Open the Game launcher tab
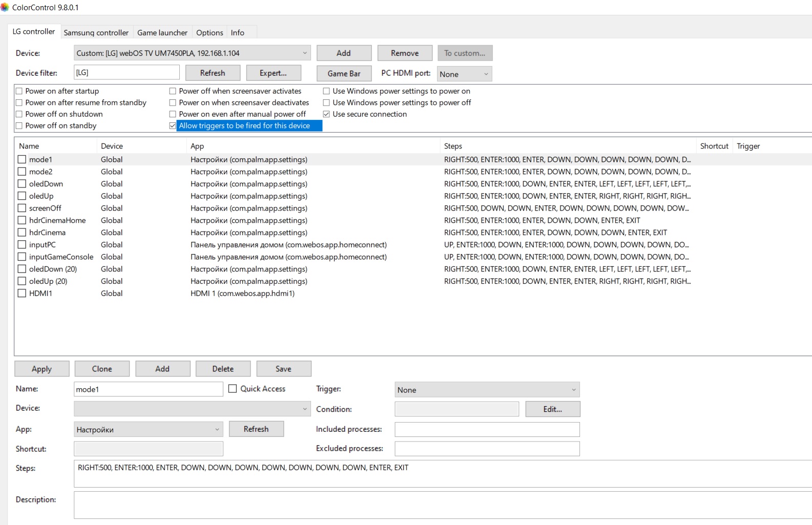The width and height of the screenshot is (812, 525). pyautogui.click(x=162, y=32)
